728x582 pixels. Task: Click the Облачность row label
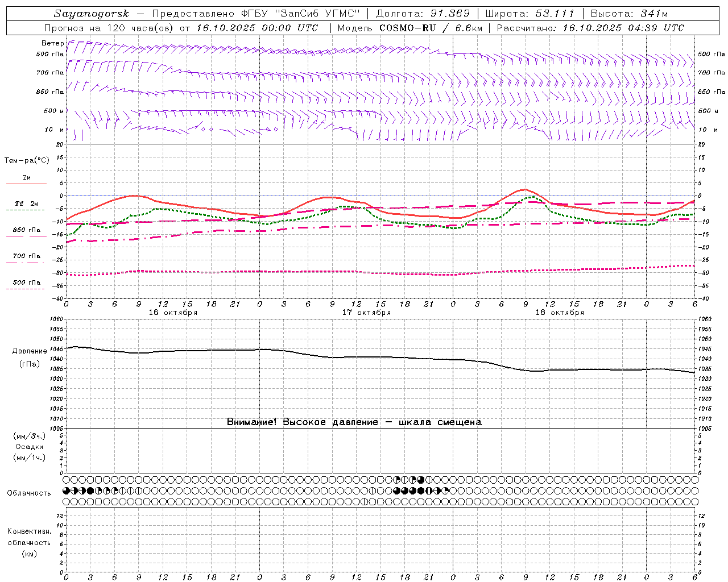[x=29, y=493]
